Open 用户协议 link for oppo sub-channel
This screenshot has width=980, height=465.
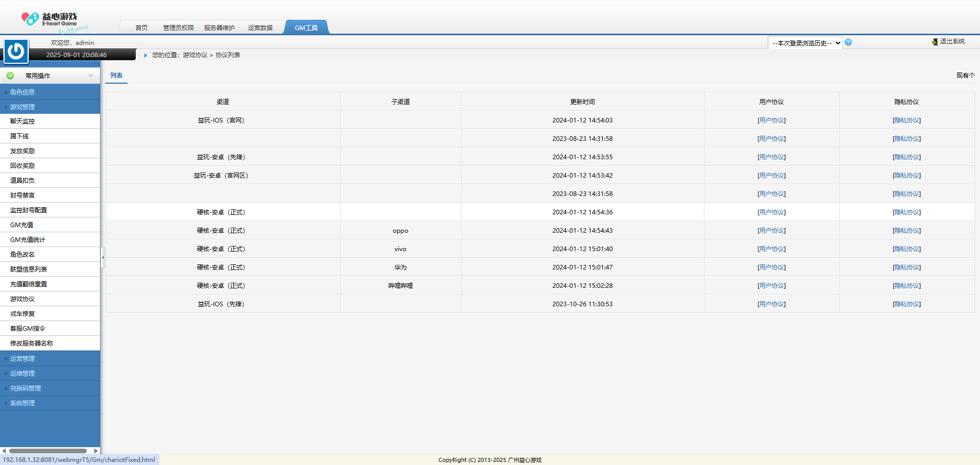click(x=771, y=231)
